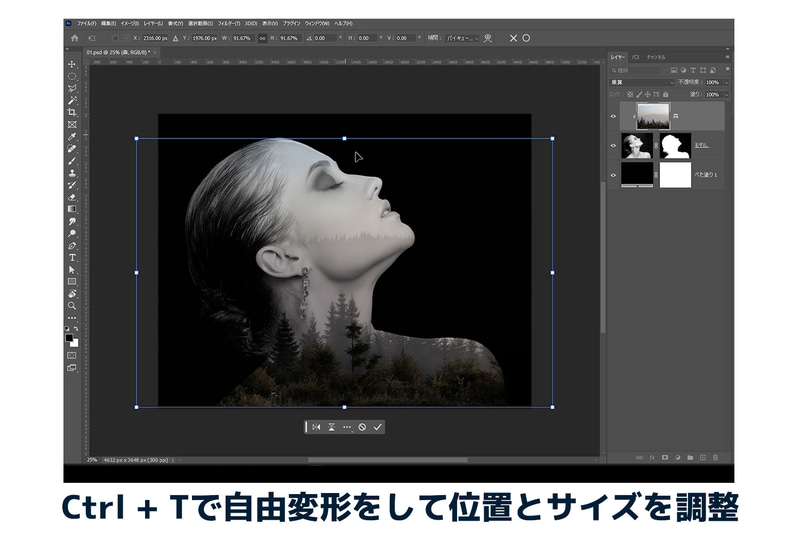Viewport: 800px width, 533px height.
Task: Select the Eraser tool
Action: pyautogui.click(x=72, y=197)
